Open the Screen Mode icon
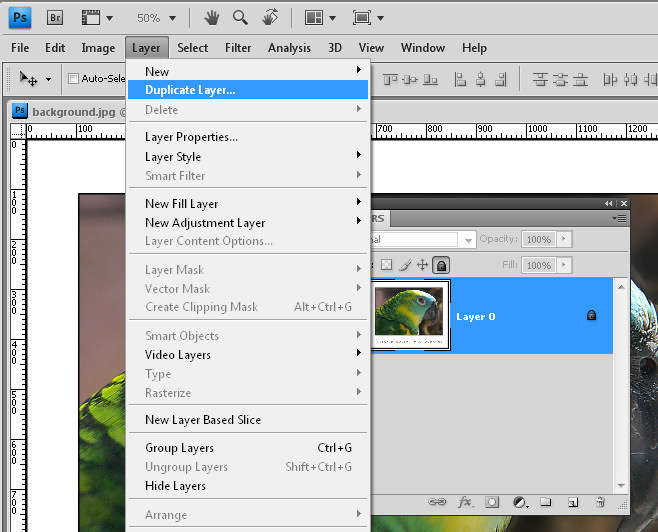 (x=362, y=18)
